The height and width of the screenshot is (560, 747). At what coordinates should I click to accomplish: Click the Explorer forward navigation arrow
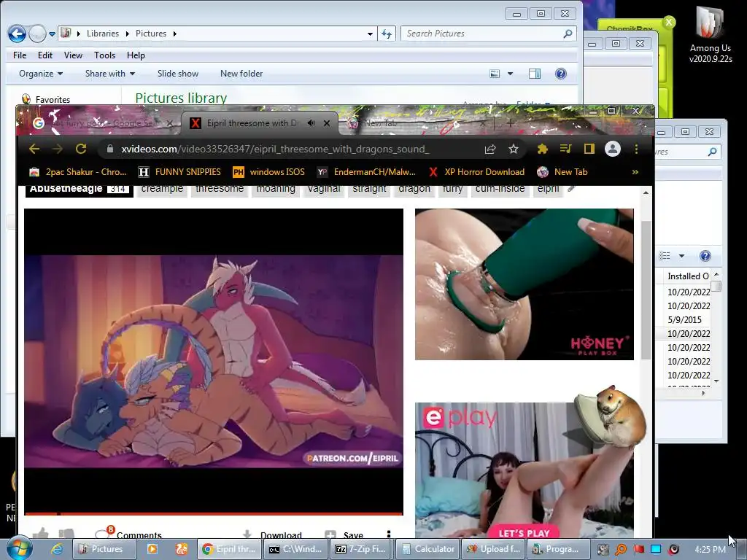click(x=37, y=34)
